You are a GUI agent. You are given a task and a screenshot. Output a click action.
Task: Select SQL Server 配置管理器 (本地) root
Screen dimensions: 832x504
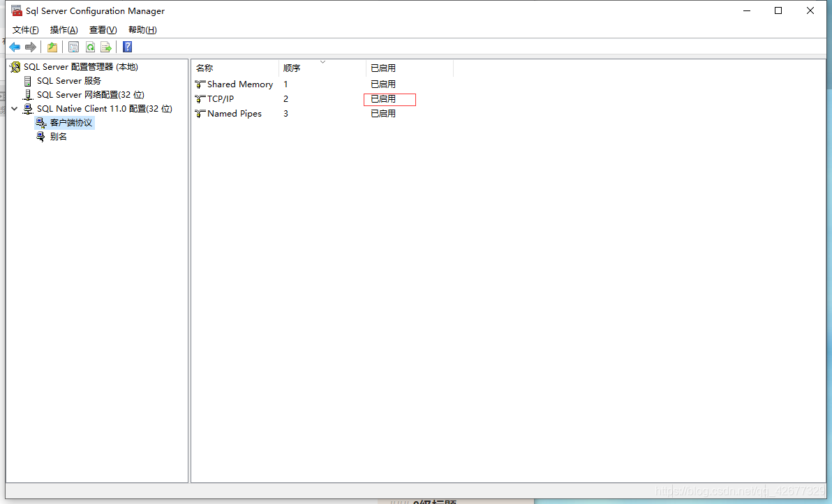click(x=81, y=67)
